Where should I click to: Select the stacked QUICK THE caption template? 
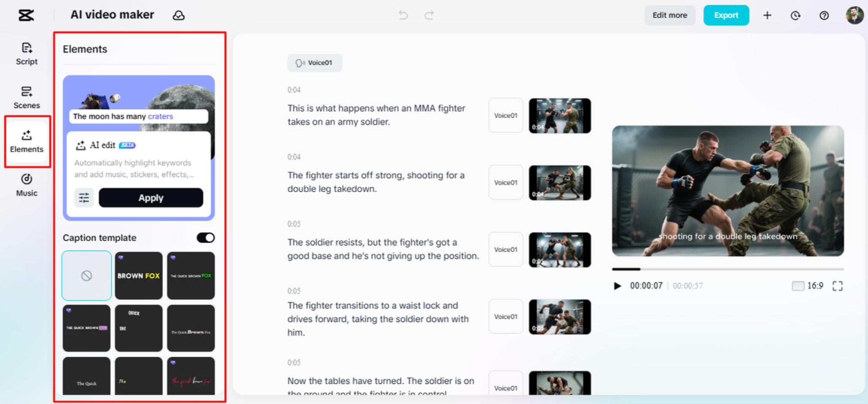pos(139,328)
